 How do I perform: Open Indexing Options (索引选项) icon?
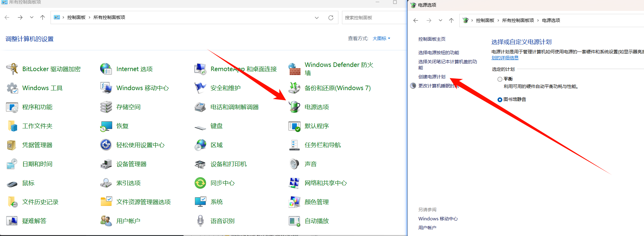tap(106, 183)
